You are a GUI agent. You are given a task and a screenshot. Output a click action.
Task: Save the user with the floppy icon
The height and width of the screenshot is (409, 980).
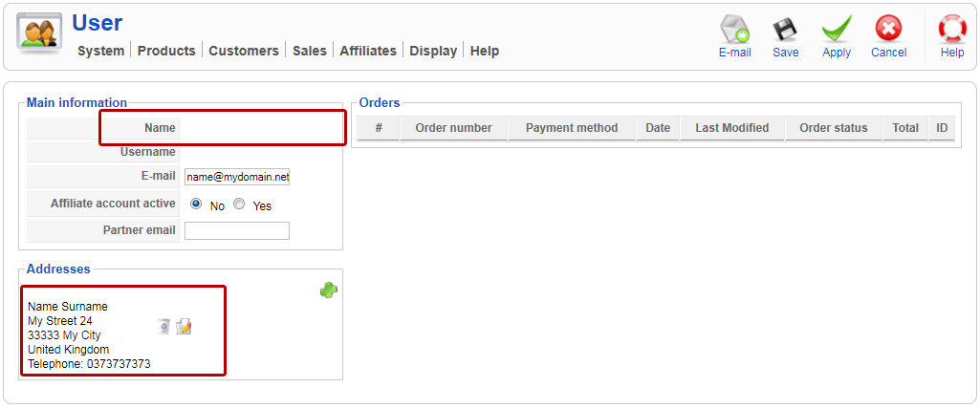coord(785,36)
